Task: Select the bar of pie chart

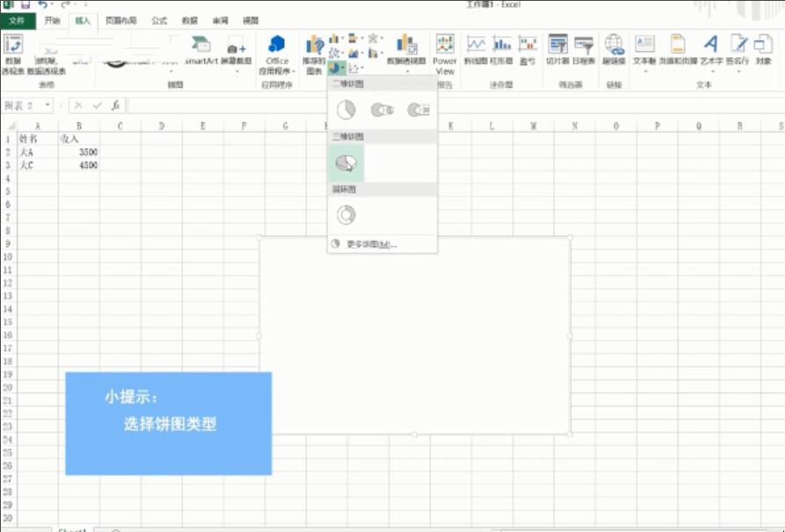Action: click(x=418, y=110)
